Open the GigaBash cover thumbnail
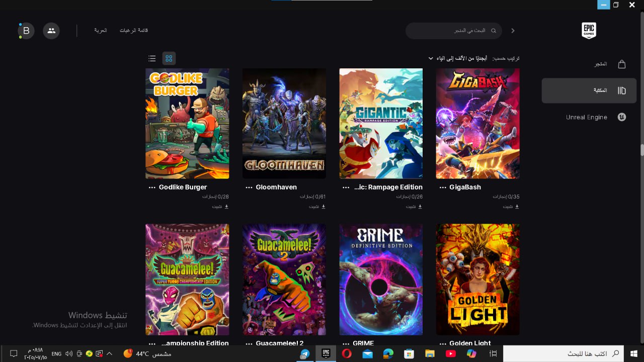 click(478, 124)
